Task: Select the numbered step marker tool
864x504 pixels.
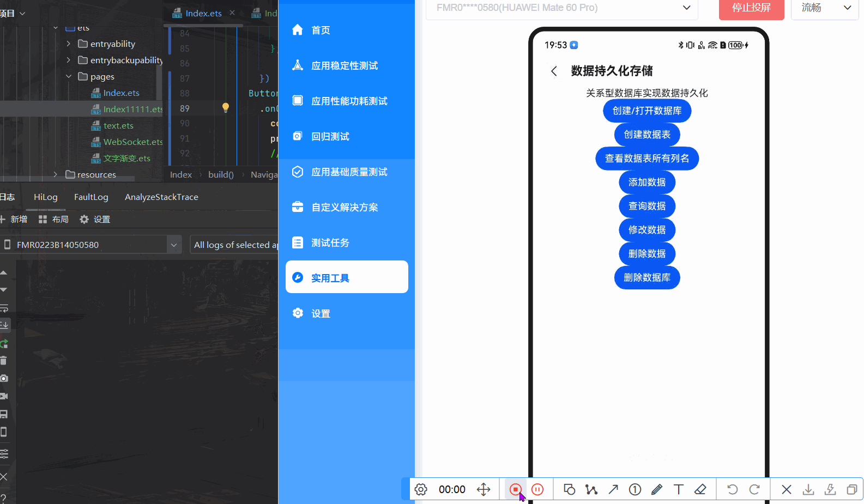Action: (x=635, y=489)
